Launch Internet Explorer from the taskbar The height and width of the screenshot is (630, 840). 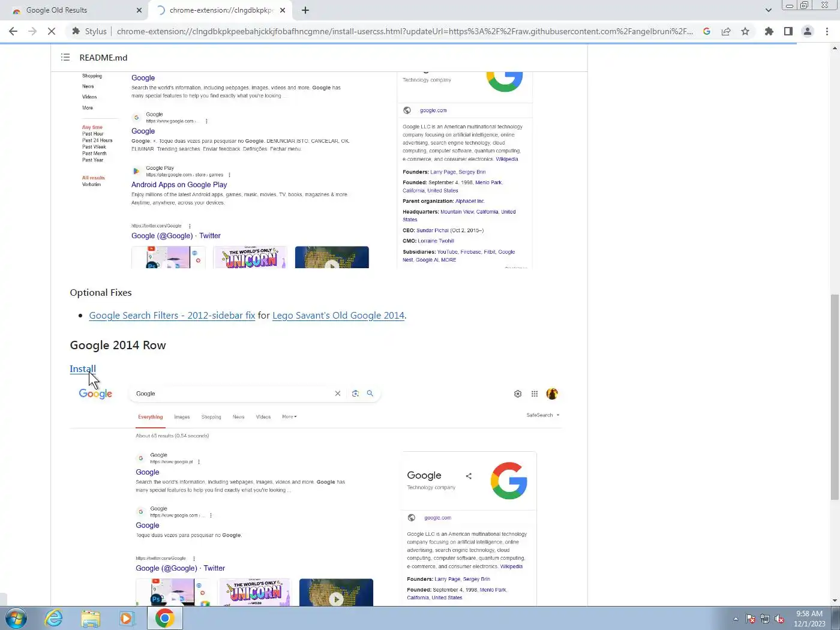53,618
